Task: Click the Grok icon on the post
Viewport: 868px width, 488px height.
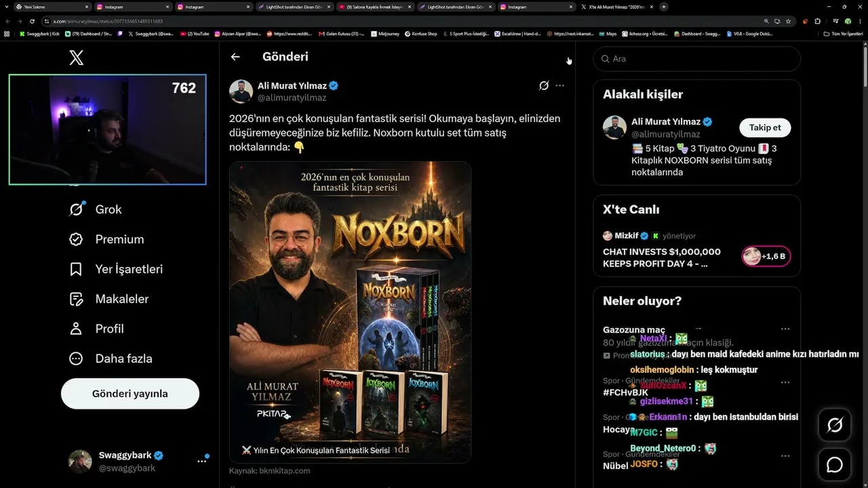Action: point(544,85)
